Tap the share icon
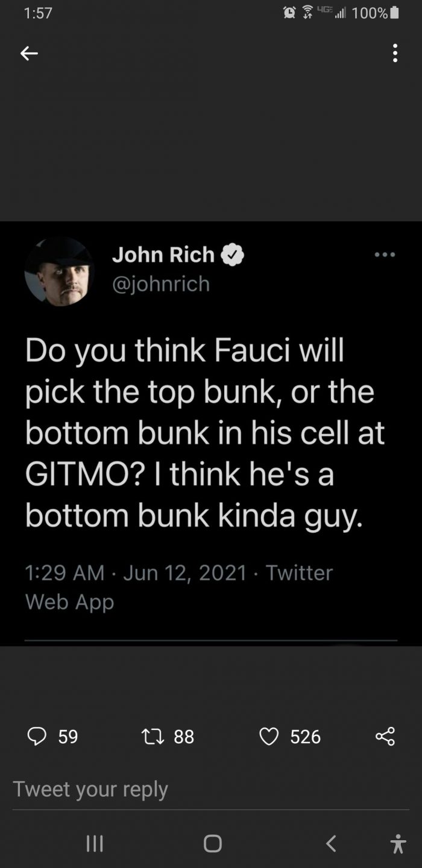Screen dimensions: 422x868 coord(385,736)
